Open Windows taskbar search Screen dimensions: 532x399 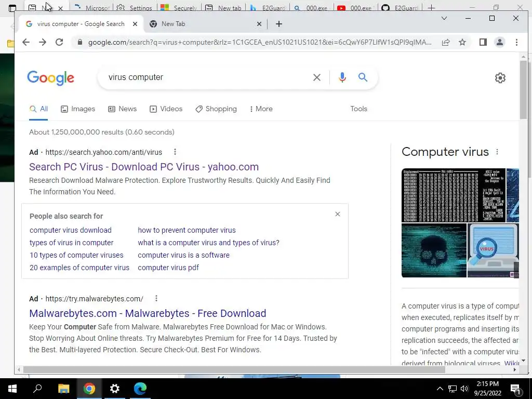coord(37,389)
